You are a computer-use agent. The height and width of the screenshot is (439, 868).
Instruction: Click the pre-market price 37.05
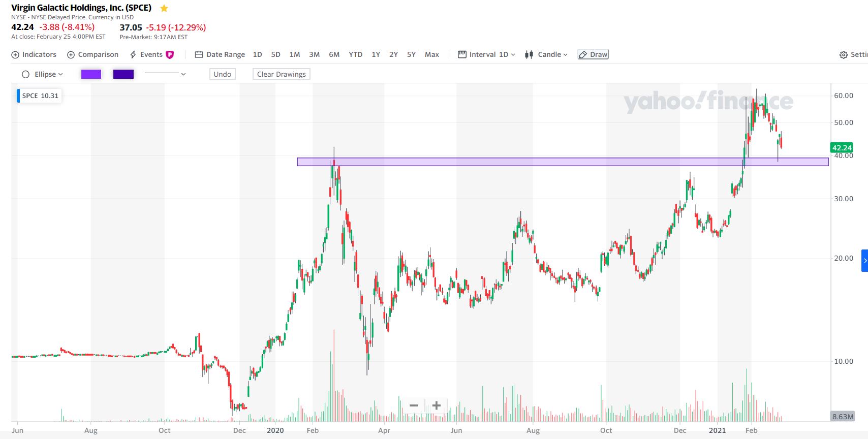click(131, 27)
